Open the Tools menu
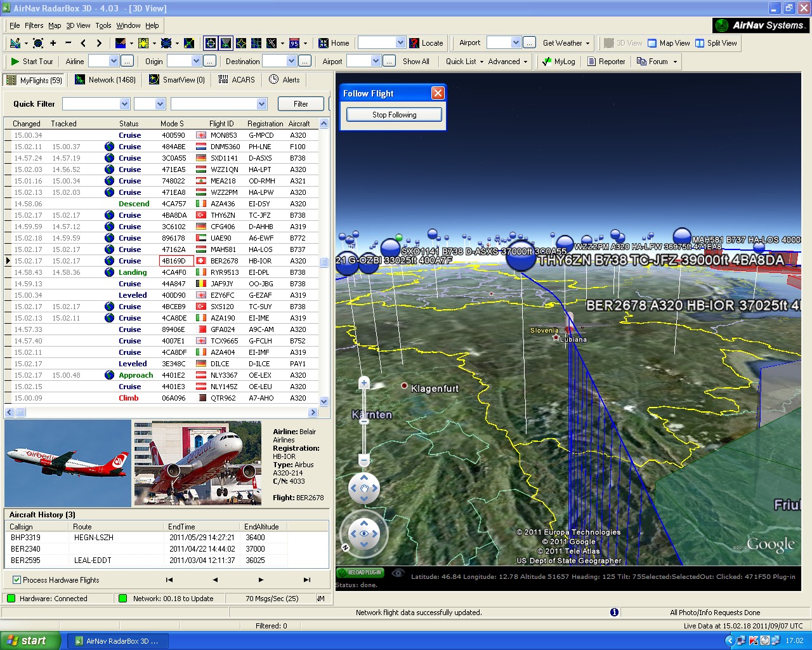The width and height of the screenshot is (812, 650). pos(103,25)
